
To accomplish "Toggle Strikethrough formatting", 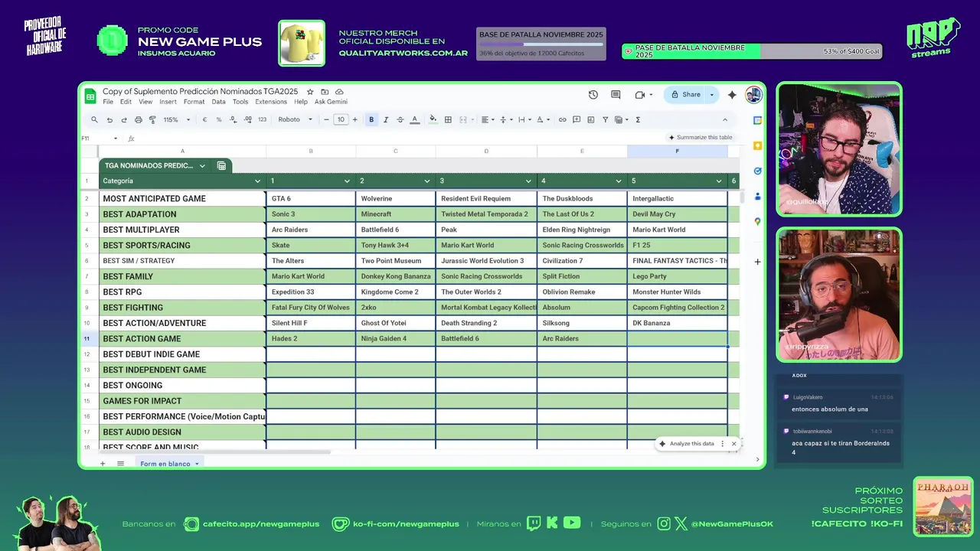I will [x=400, y=119].
